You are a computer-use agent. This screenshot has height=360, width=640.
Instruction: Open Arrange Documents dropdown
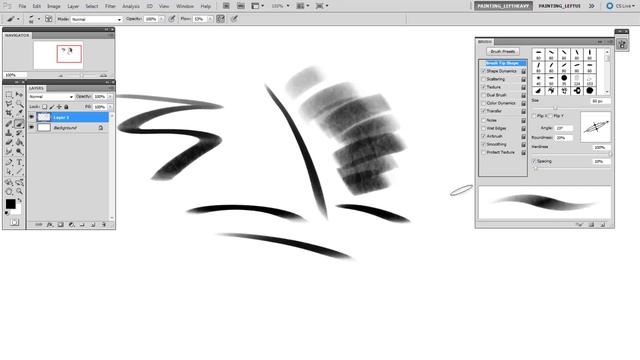[303, 6]
